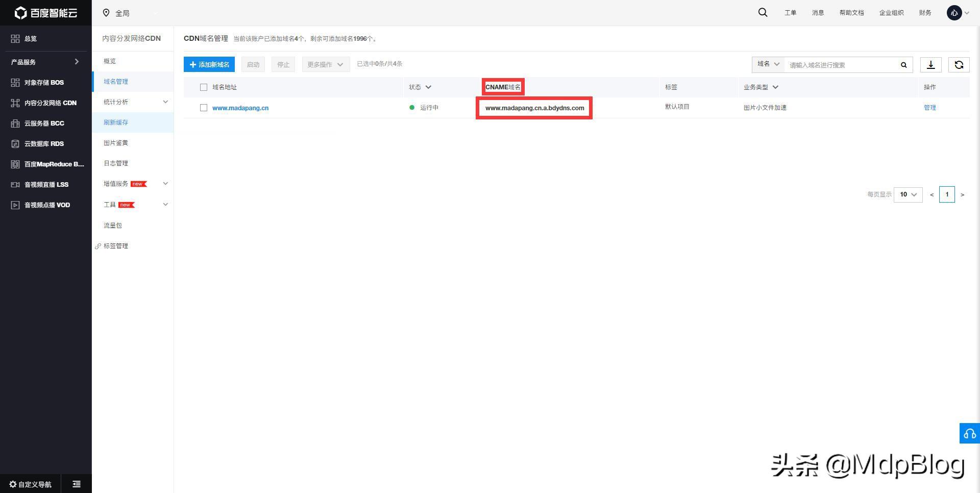Focus the domain search input field
This screenshot has height=493, width=980.
(841, 65)
